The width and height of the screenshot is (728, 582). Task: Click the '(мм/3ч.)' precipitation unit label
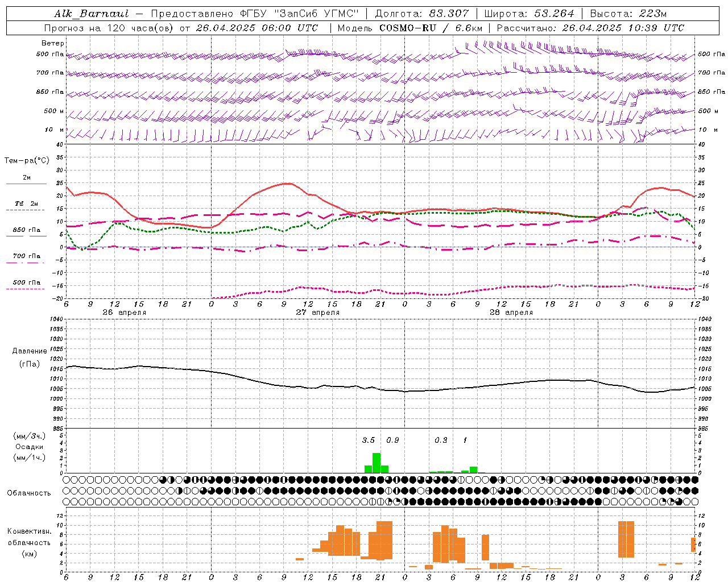[29, 436]
